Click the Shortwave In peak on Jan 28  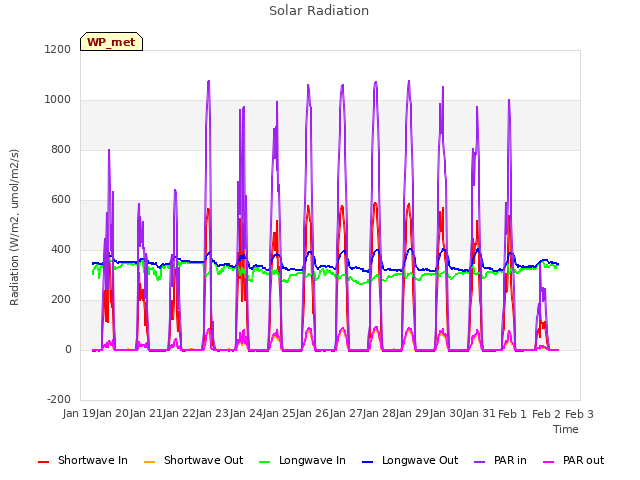375,203
